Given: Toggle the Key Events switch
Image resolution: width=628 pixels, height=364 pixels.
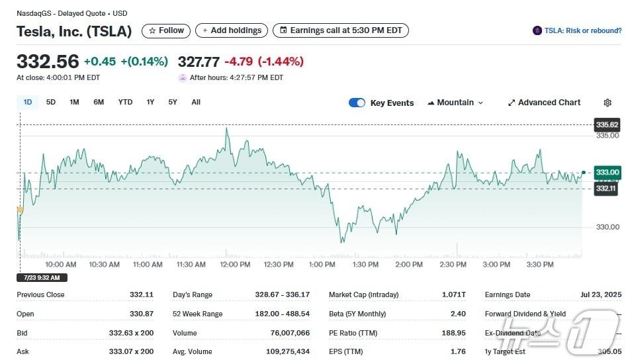Looking at the screenshot, I should [357, 103].
